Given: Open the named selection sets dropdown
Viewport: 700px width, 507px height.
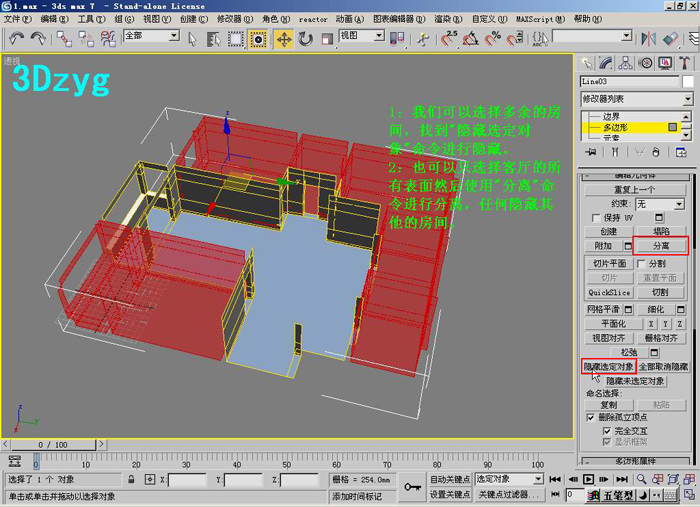Looking at the screenshot, I should tap(626, 36).
